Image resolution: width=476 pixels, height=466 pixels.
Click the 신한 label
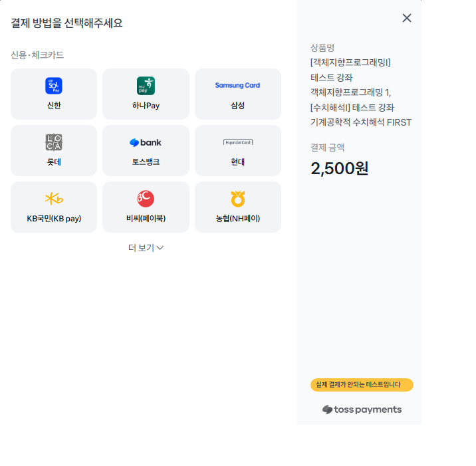click(x=54, y=105)
